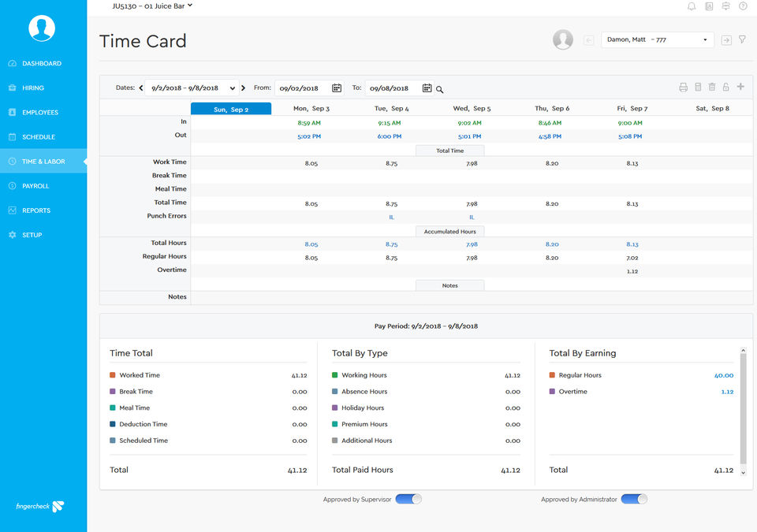Click the Accumulated Hours section label

(x=450, y=232)
